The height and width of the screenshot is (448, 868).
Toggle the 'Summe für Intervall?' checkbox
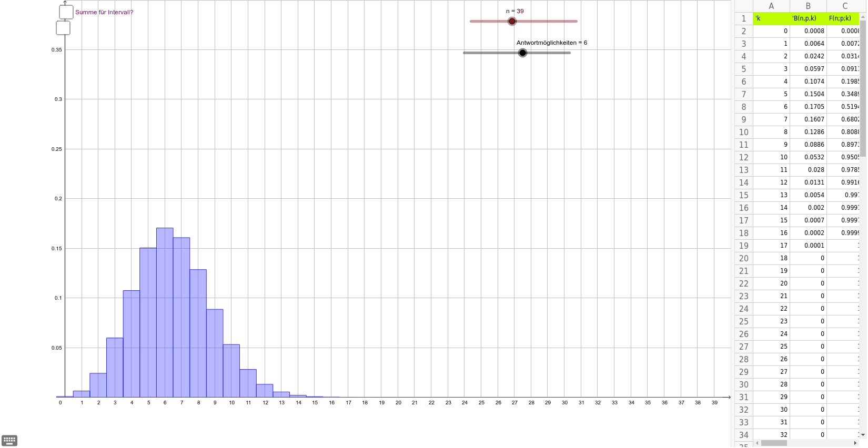pyautogui.click(x=66, y=12)
